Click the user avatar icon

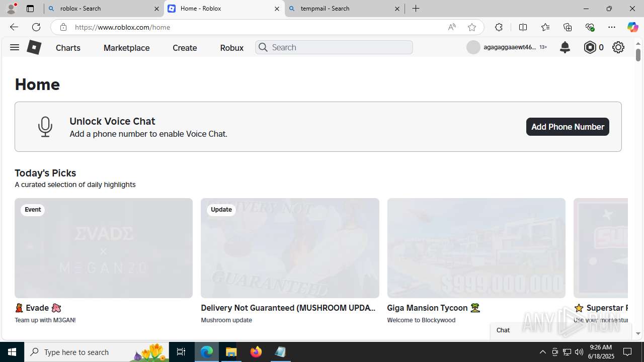(473, 47)
